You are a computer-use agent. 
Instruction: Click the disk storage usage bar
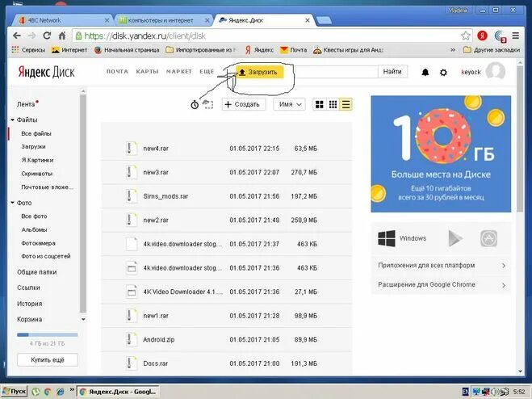[47, 335]
